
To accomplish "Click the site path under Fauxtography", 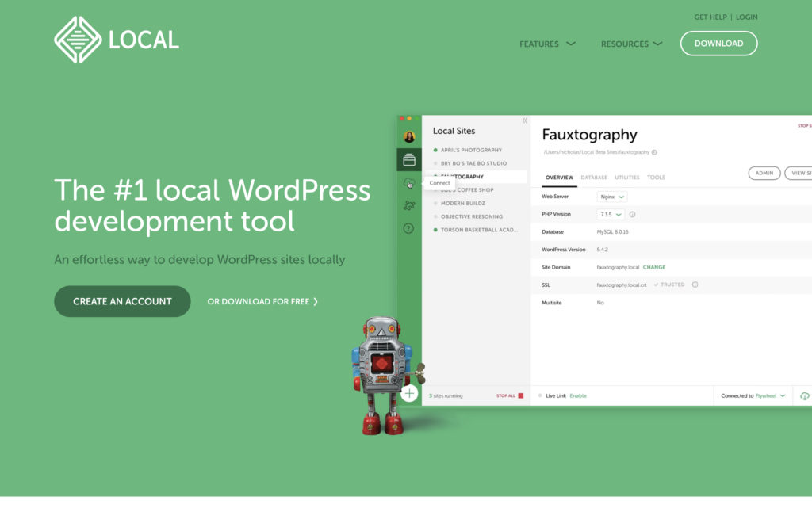I will [x=596, y=152].
